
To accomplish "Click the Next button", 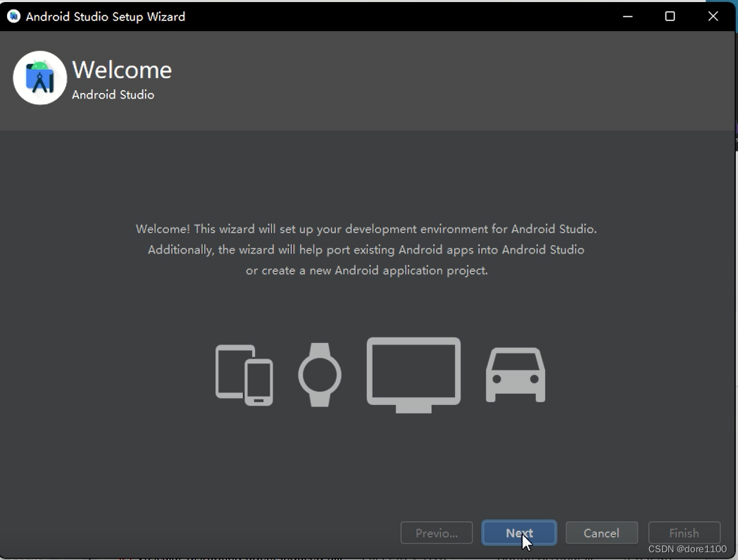I will pyautogui.click(x=519, y=533).
